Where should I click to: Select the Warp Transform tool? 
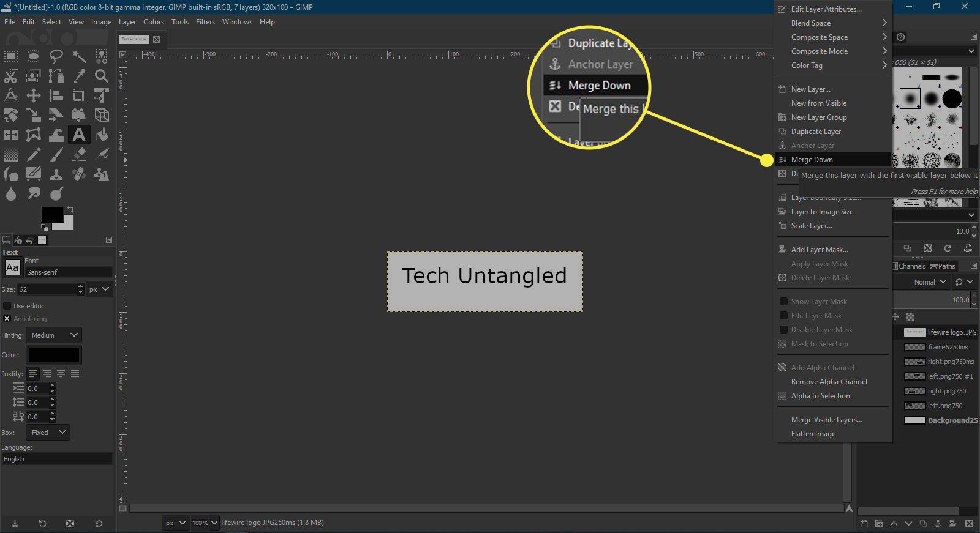pyautogui.click(x=56, y=135)
